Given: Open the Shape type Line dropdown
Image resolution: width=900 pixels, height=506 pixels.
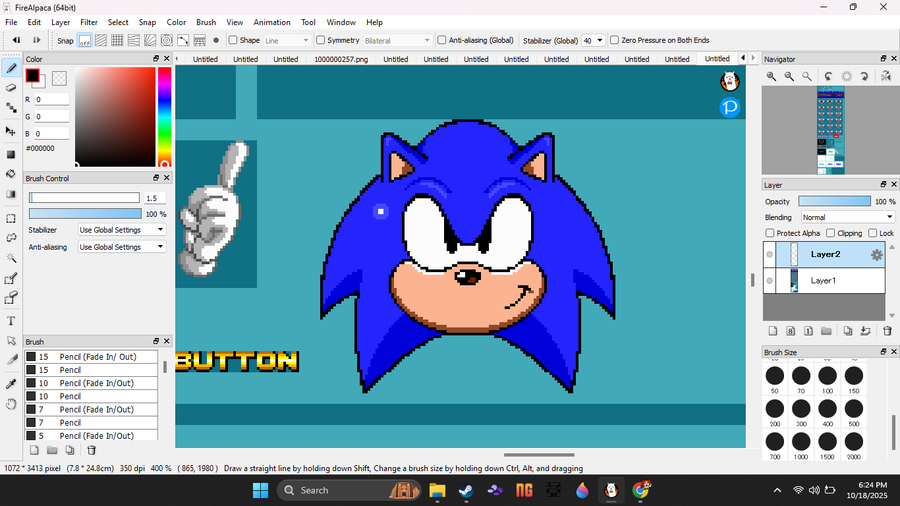Looking at the screenshot, I should [x=286, y=41].
